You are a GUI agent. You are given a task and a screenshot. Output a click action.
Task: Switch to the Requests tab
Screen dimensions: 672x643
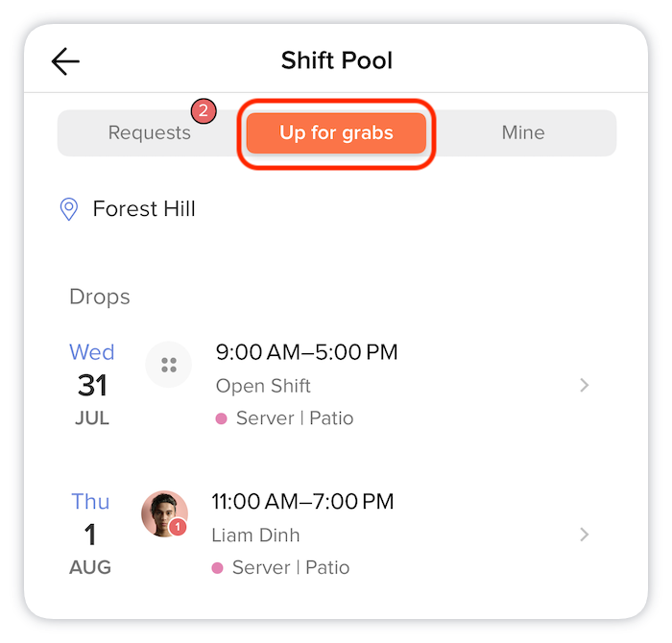[x=149, y=132]
